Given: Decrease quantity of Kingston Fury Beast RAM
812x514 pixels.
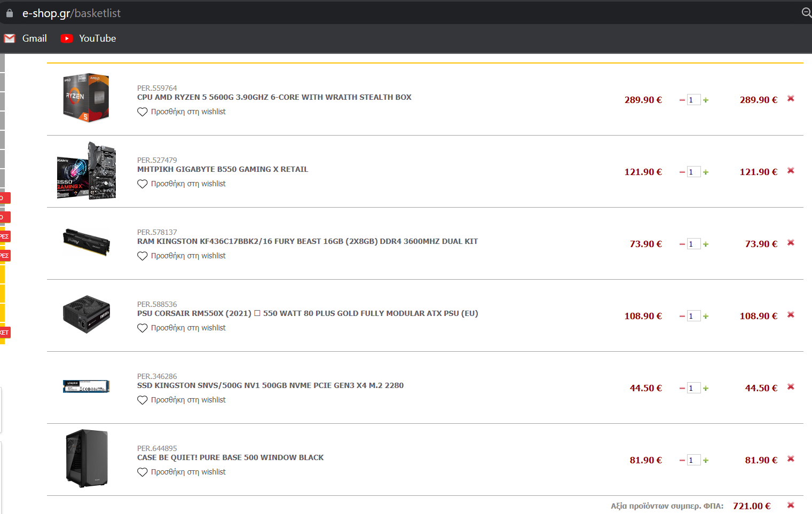Looking at the screenshot, I should 682,244.
